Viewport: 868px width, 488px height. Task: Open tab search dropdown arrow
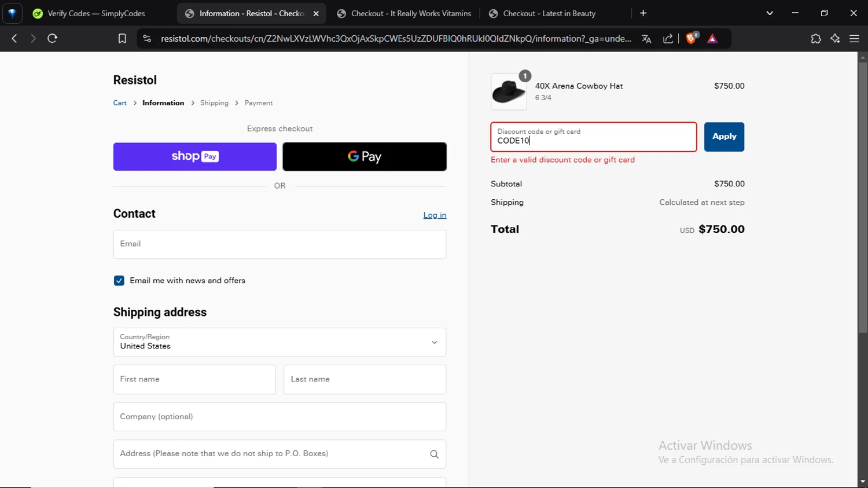770,13
